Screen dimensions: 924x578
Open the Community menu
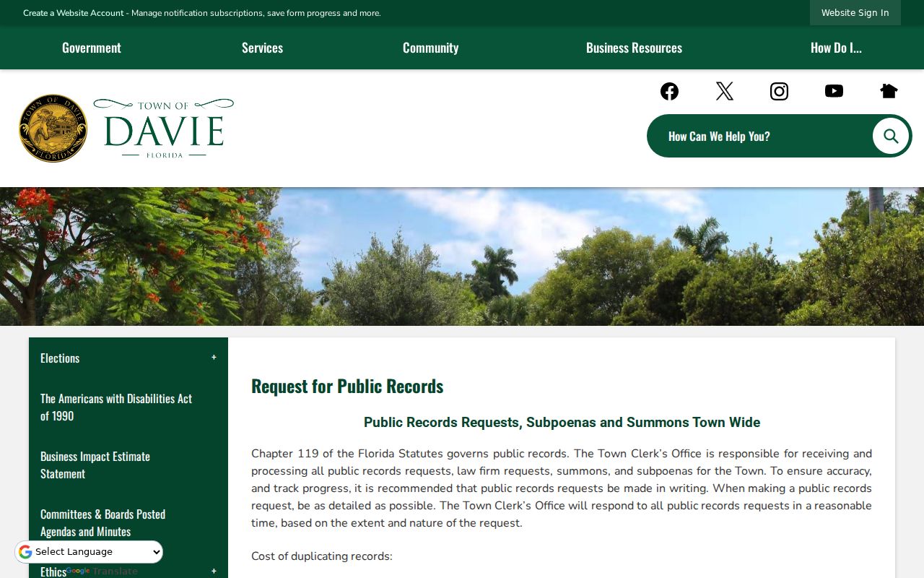(430, 48)
